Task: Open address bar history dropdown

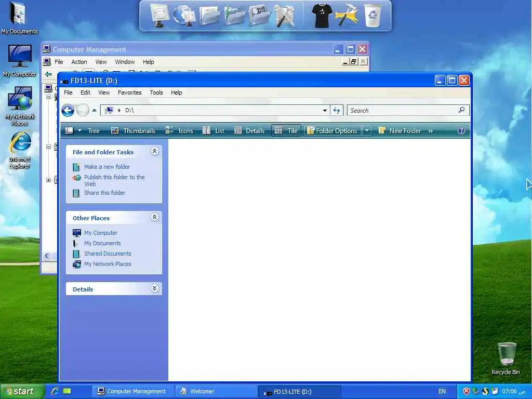Action: coord(325,110)
